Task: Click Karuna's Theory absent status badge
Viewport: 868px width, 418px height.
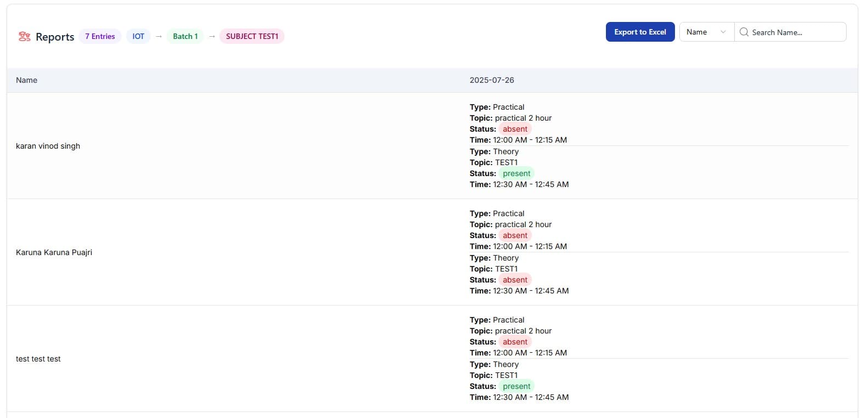Action: (515, 280)
